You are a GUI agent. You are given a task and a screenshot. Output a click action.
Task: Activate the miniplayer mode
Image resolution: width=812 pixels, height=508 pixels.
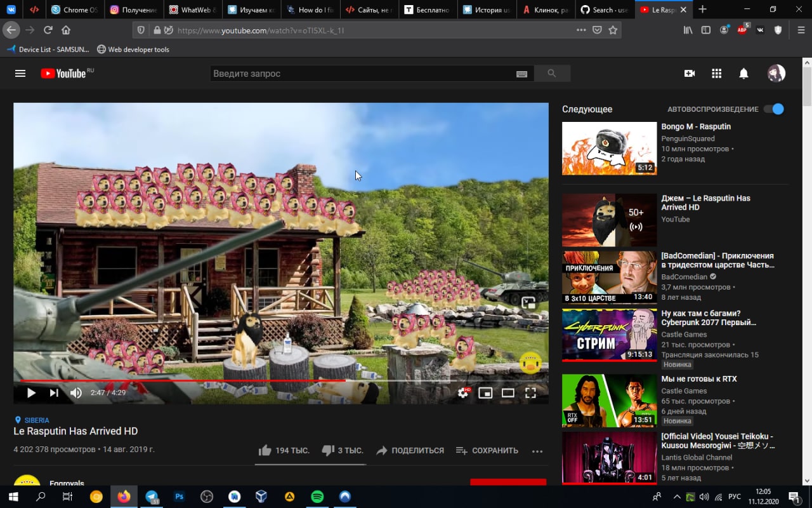485,393
